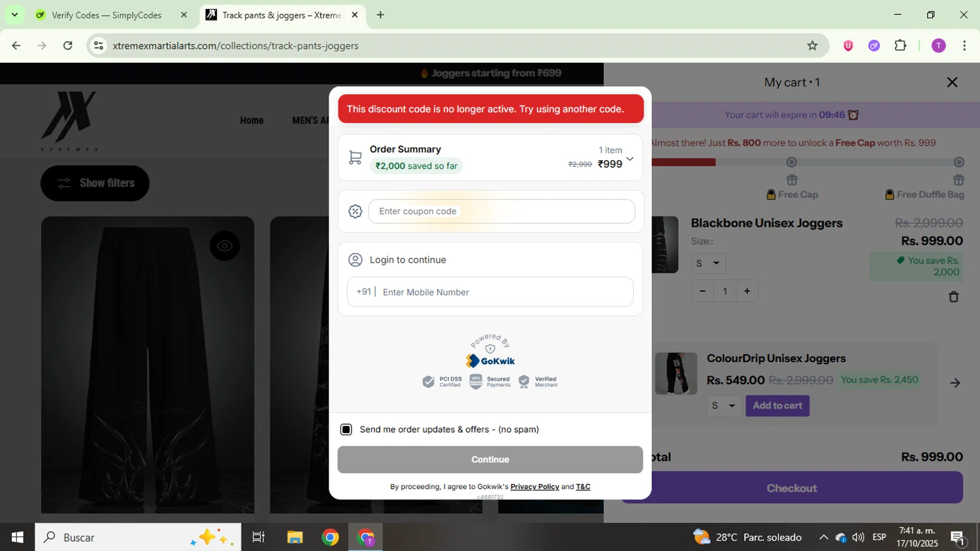Open Gokwik's Privacy Policy link
The image size is (980, 551).
pyautogui.click(x=534, y=487)
